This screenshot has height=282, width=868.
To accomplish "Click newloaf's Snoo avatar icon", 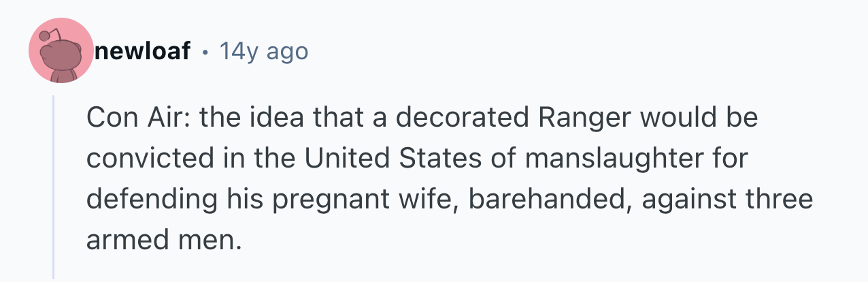I will click(x=61, y=51).
